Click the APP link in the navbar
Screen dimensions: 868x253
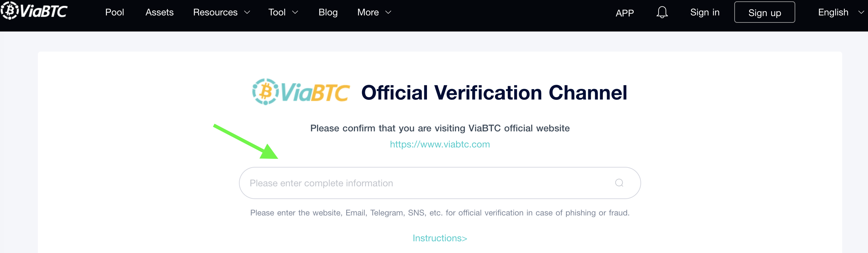624,13
